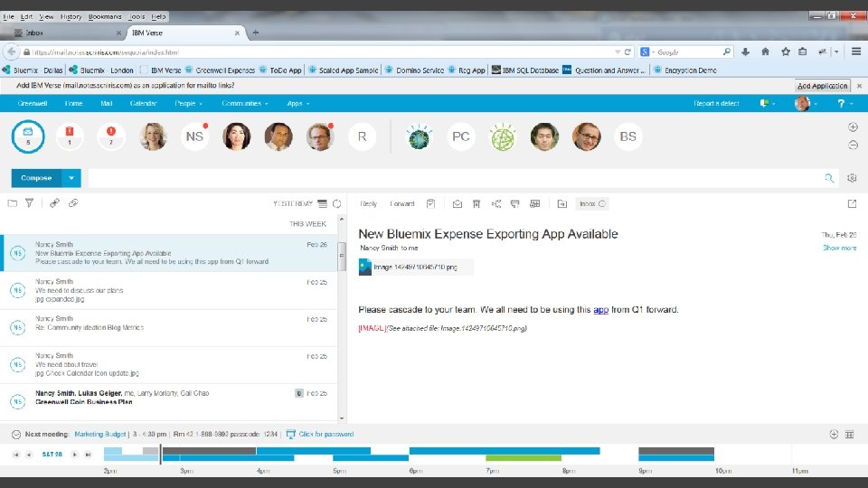Expand the Compose dropdown arrow

click(71, 178)
